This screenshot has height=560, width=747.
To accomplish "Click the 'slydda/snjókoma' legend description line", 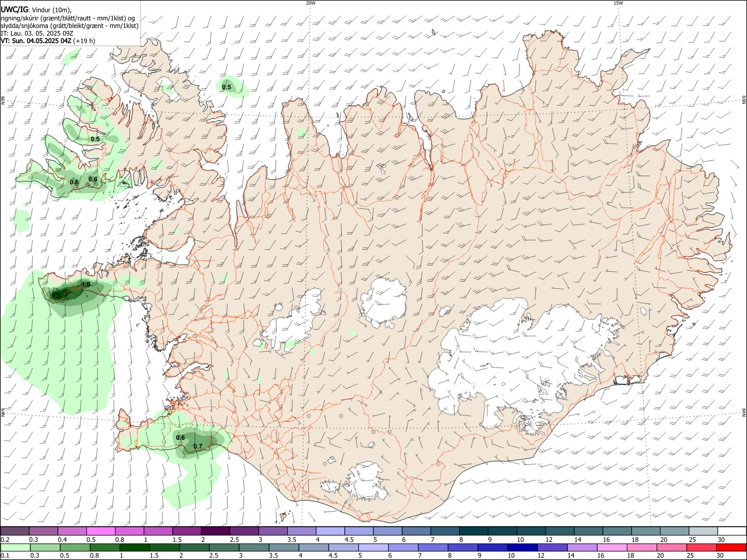I will click(69, 26).
